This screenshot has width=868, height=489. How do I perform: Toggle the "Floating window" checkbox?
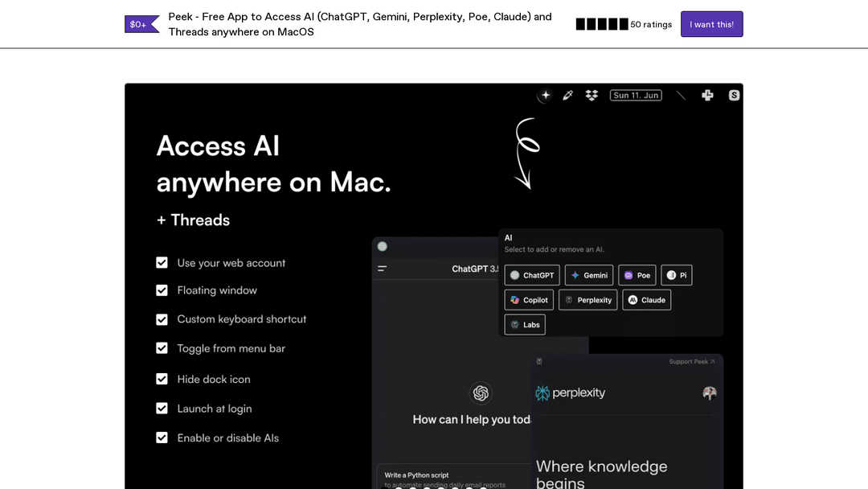[x=162, y=290]
